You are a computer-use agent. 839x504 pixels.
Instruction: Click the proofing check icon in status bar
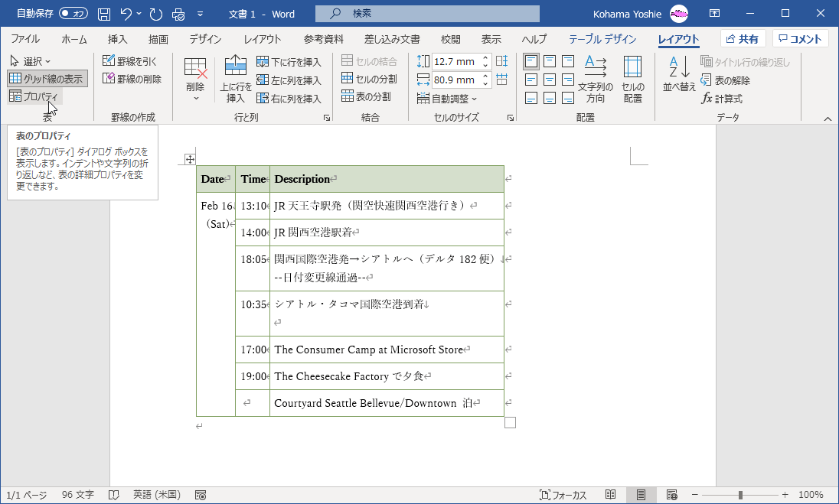(x=113, y=495)
